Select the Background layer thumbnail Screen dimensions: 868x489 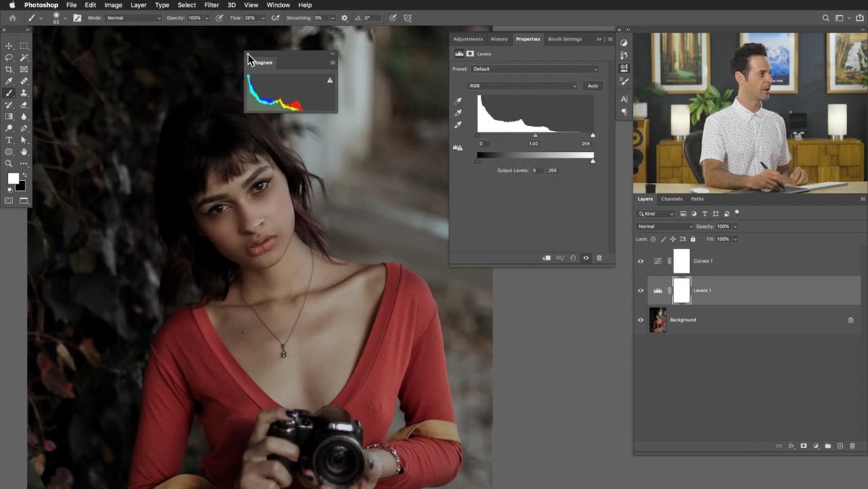coord(658,320)
